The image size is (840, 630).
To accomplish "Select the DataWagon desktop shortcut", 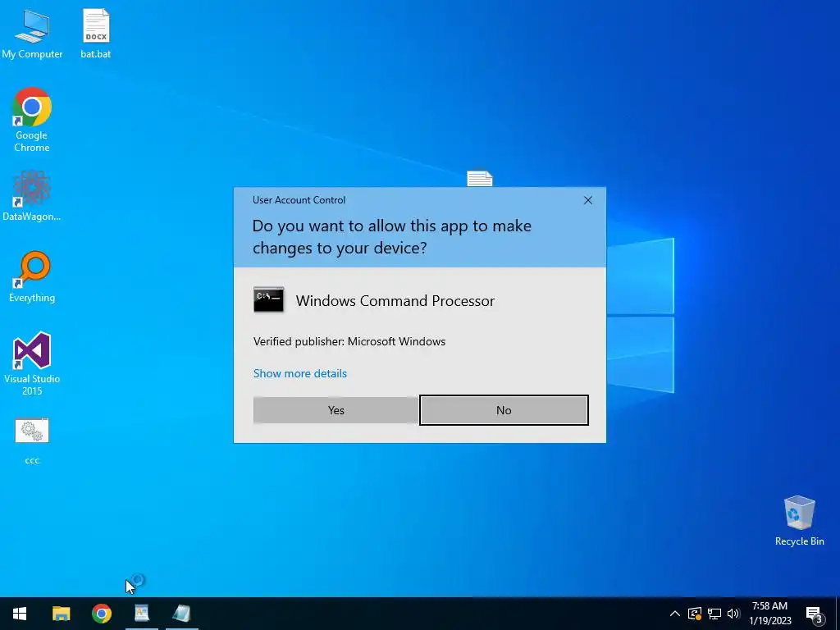I will (x=32, y=195).
